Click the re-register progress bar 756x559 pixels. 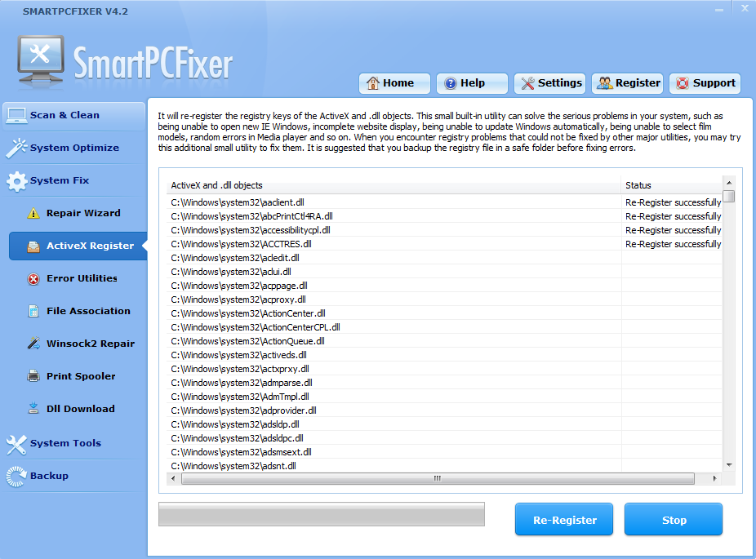click(x=322, y=514)
